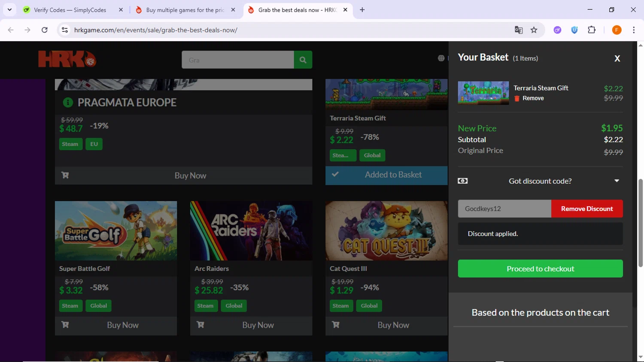Image resolution: width=644 pixels, height=362 pixels.
Task: Close the Your Basket panel with X
Action: point(617,58)
